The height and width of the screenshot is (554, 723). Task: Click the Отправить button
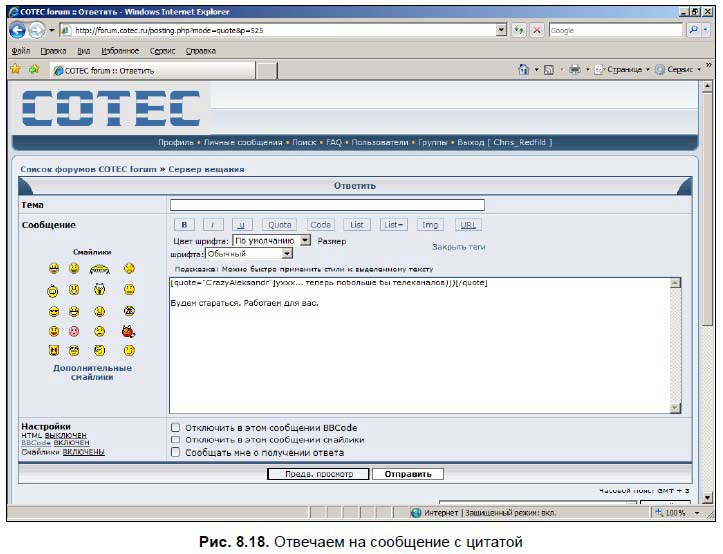(x=408, y=474)
